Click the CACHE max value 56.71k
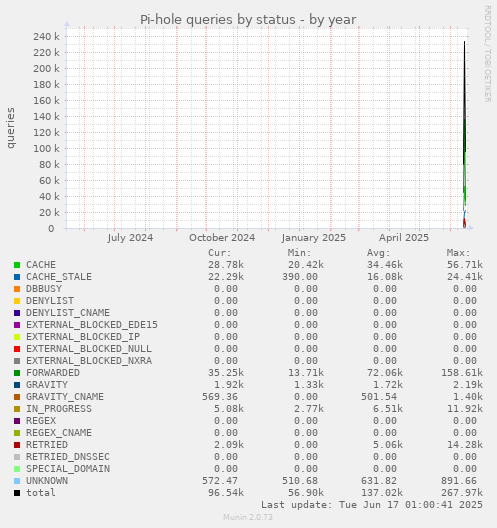The width and height of the screenshot is (497, 528). pos(465,265)
